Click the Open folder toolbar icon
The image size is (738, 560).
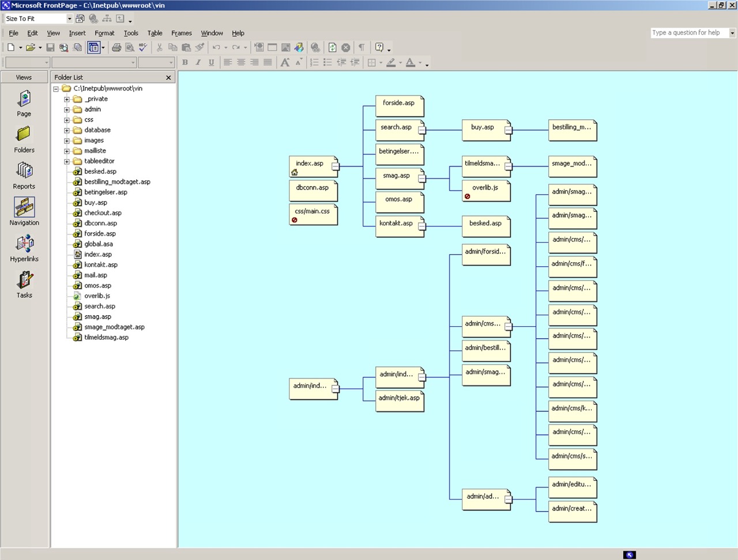click(31, 48)
